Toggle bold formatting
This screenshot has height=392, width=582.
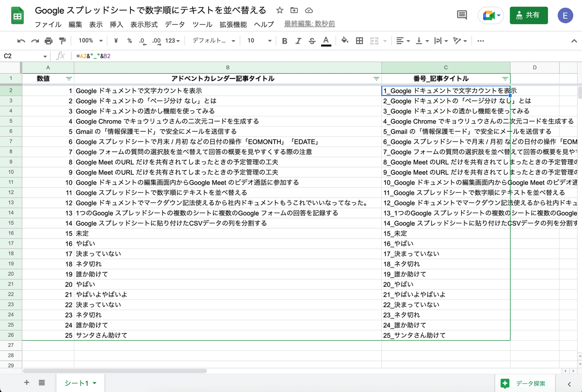pos(285,41)
